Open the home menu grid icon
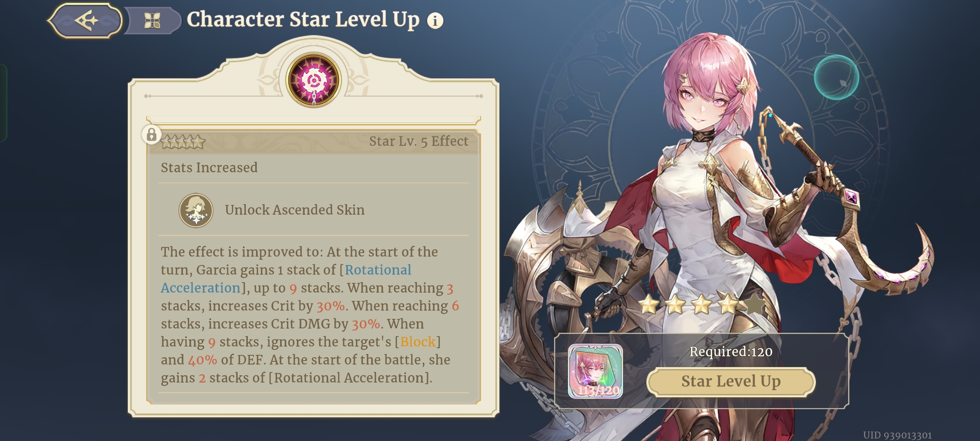The height and width of the screenshot is (441, 980). [x=152, y=21]
